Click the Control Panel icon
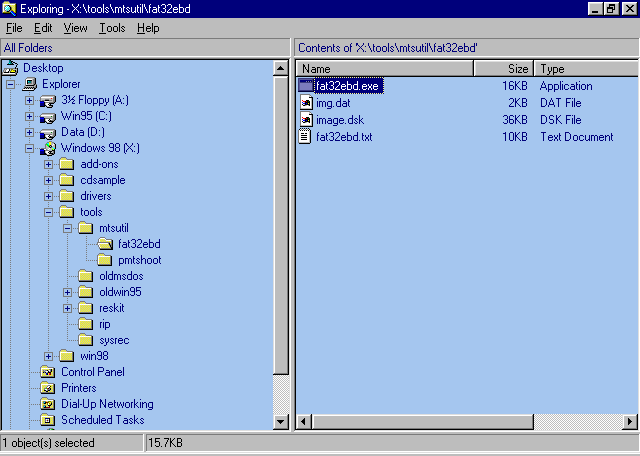 click(48, 372)
